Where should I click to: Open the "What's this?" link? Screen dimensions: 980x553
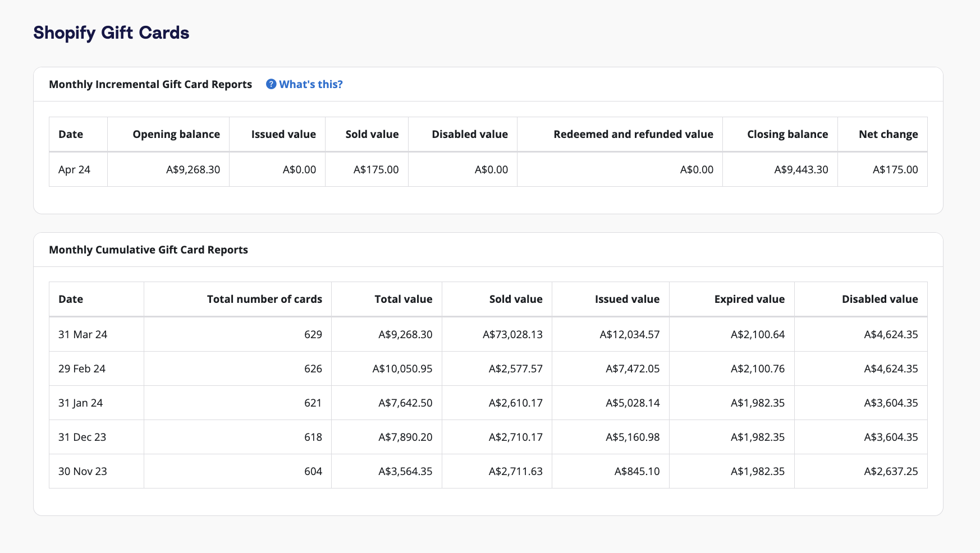310,84
